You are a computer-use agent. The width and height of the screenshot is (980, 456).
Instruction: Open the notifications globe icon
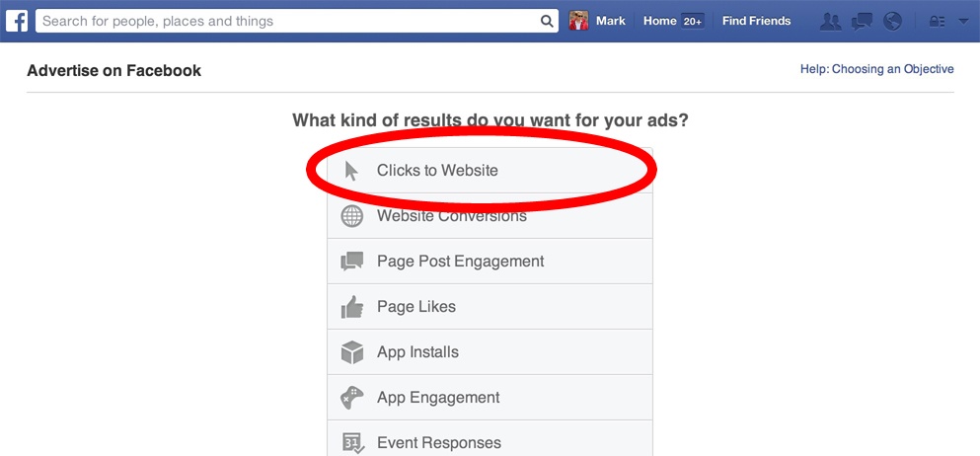click(893, 21)
